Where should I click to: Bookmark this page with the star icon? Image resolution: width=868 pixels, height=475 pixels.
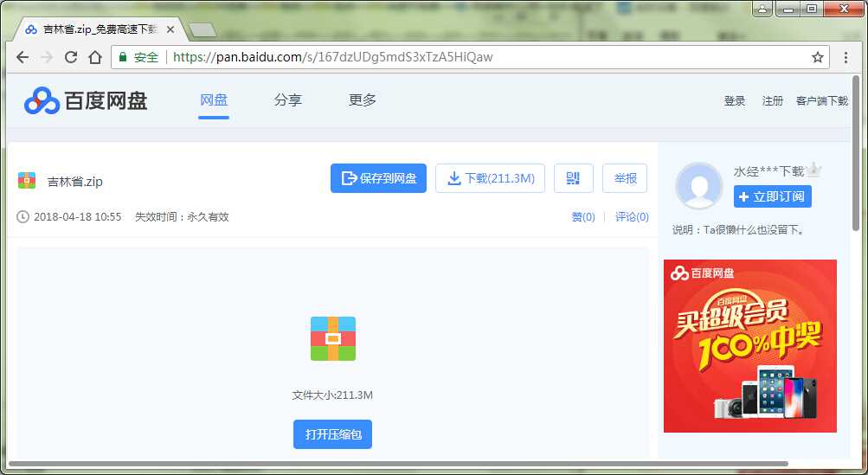point(818,57)
